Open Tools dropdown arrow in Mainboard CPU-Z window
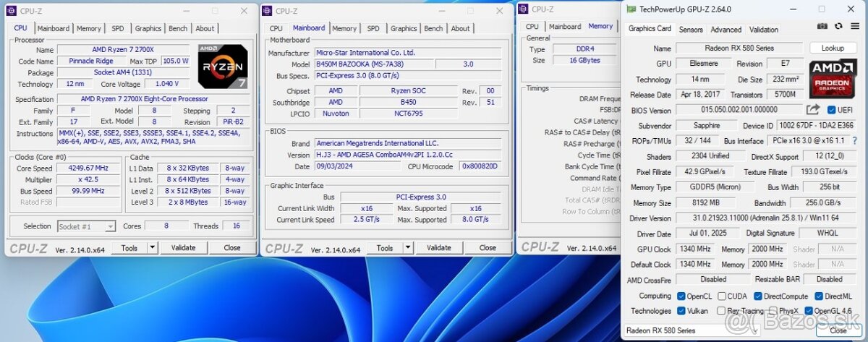The width and height of the screenshot is (868, 342). (408, 247)
